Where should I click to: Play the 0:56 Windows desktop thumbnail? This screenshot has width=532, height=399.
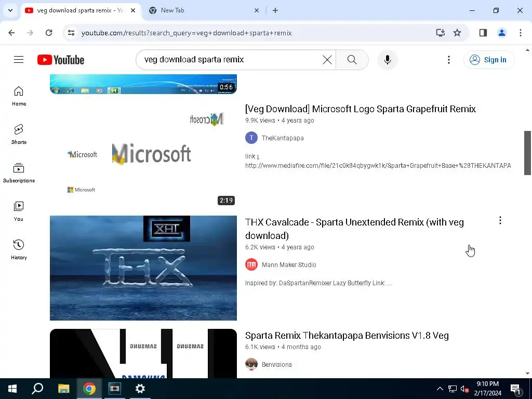click(x=143, y=84)
